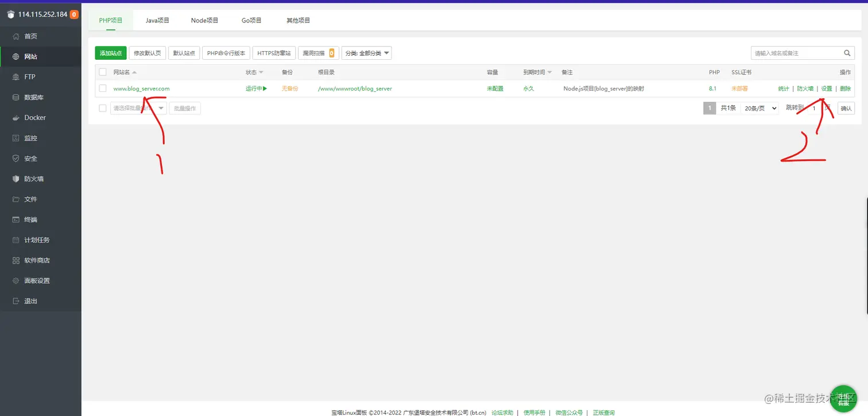
Task: Click the 114.115.252.184 server address
Action: [x=43, y=14]
